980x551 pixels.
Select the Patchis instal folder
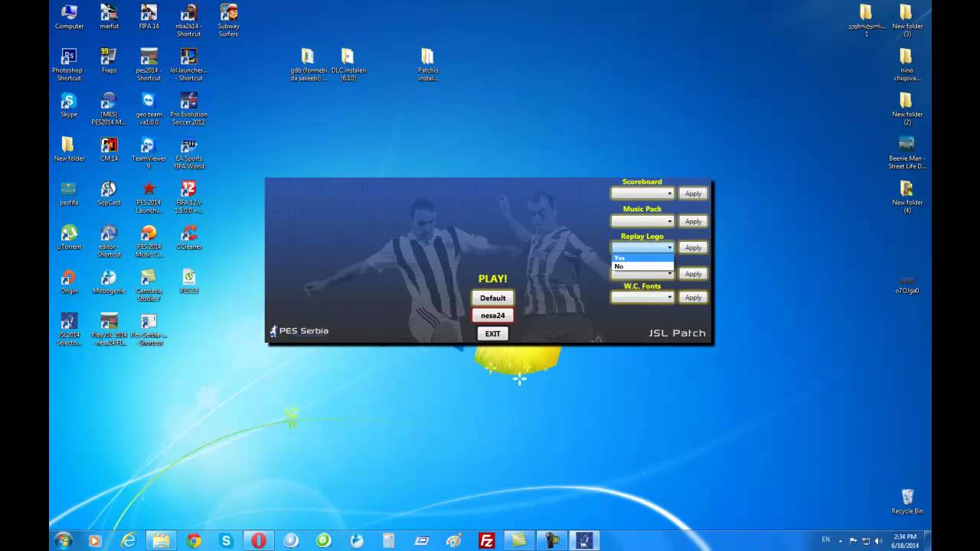(427, 65)
